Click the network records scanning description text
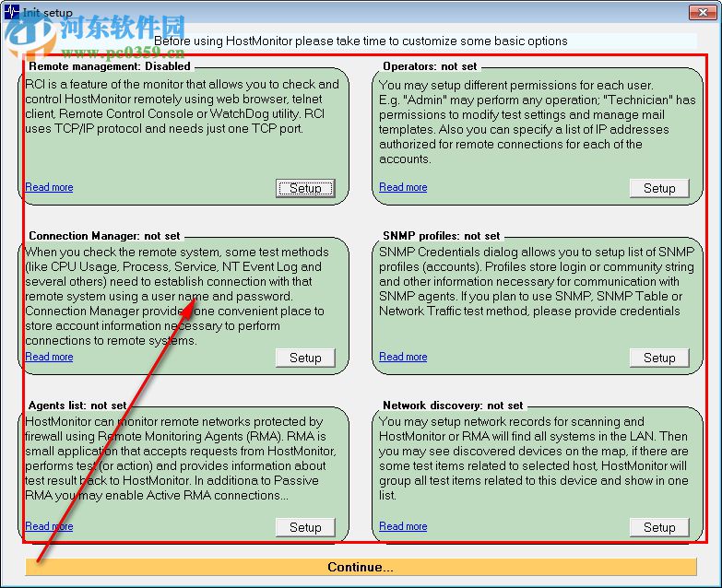Image resolution: width=722 pixels, height=588 pixels. (534, 458)
